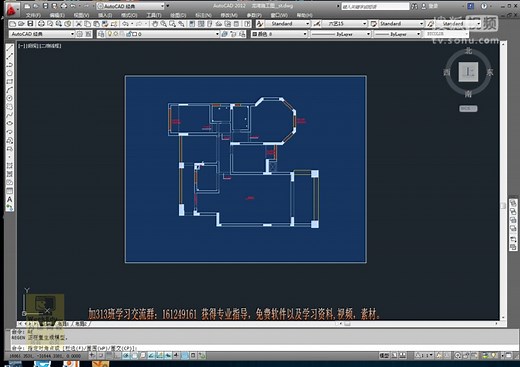The width and height of the screenshot is (520, 367).
Task: Select the Multiline Text A tool
Action: pyautogui.click(x=9, y=199)
